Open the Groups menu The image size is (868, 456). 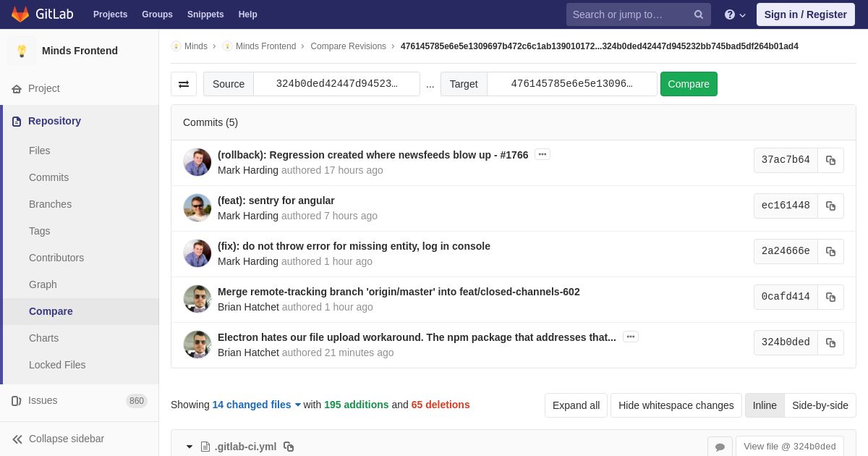coord(157,14)
